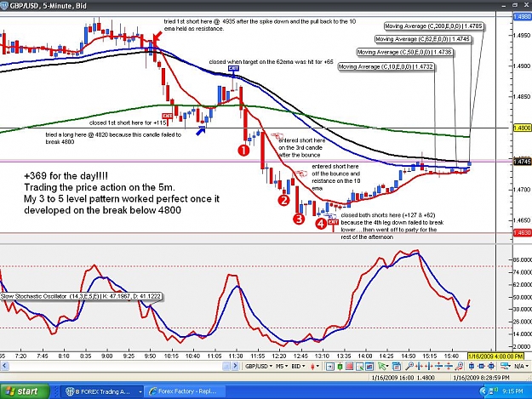Switch to FOREX Trading taskbar item
This screenshot has width=532, height=399.
(x=100, y=391)
